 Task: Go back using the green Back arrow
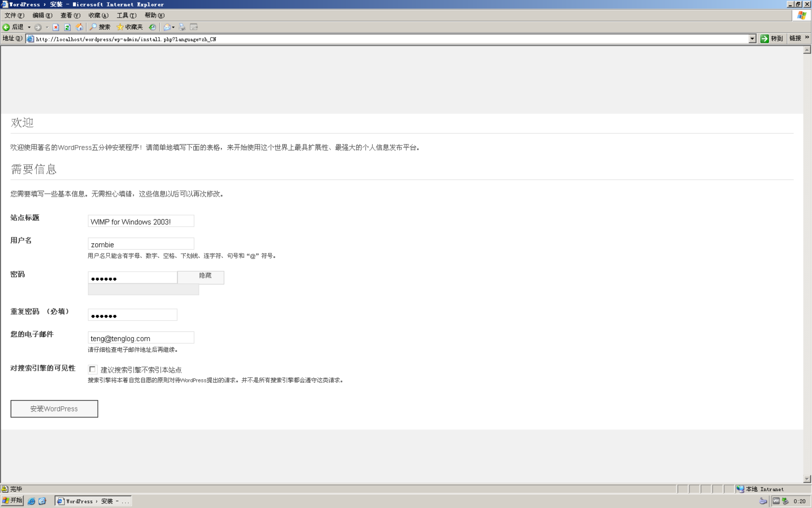coord(6,27)
